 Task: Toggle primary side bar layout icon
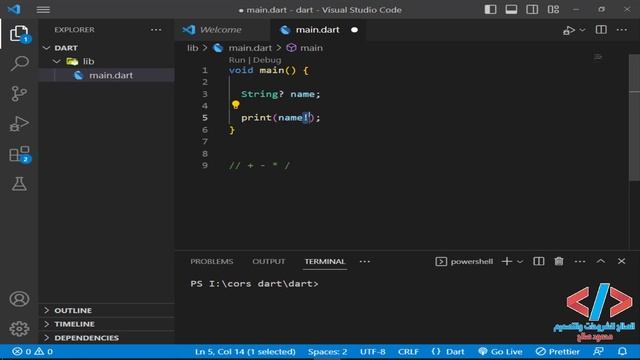tap(490, 9)
